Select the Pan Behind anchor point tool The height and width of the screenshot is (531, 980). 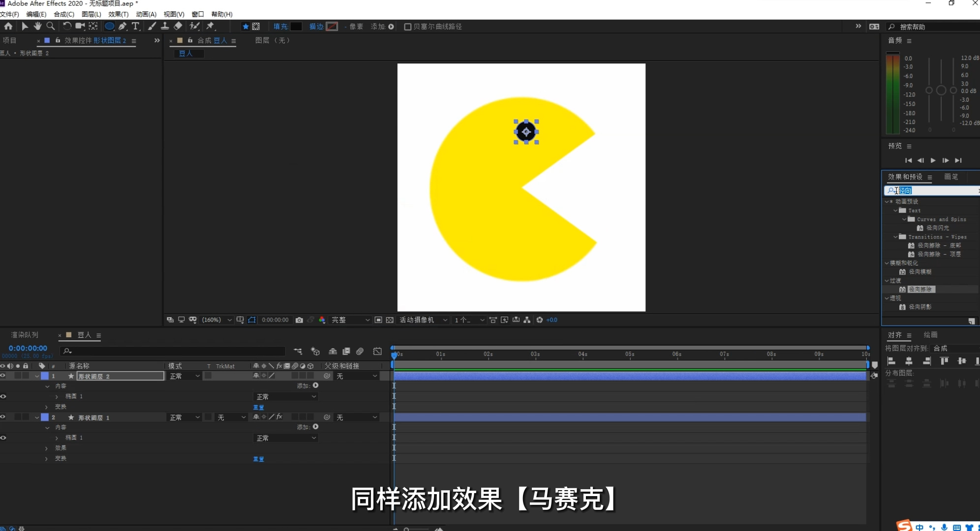[93, 26]
